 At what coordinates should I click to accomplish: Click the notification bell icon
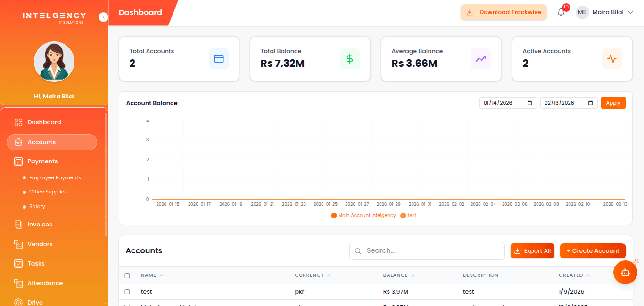(561, 12)
